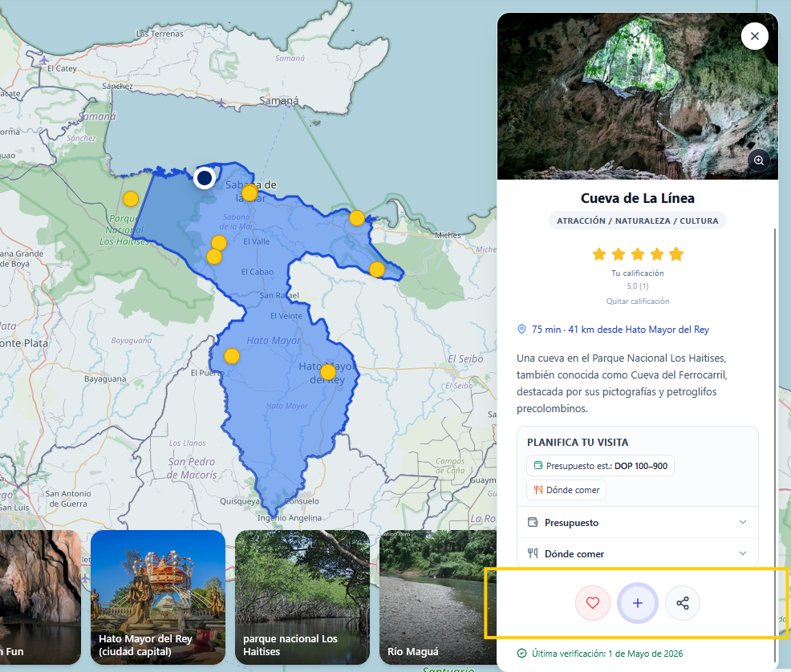Image resolution: width=791 pixels, height=672 pixels.
Task: Share this place via share icon
Action: [683, 603]
